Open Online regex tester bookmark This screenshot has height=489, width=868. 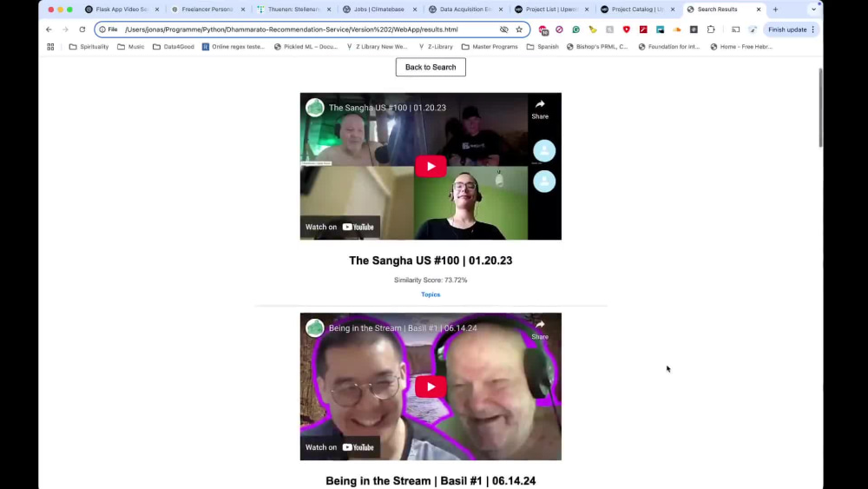point(233,47)
